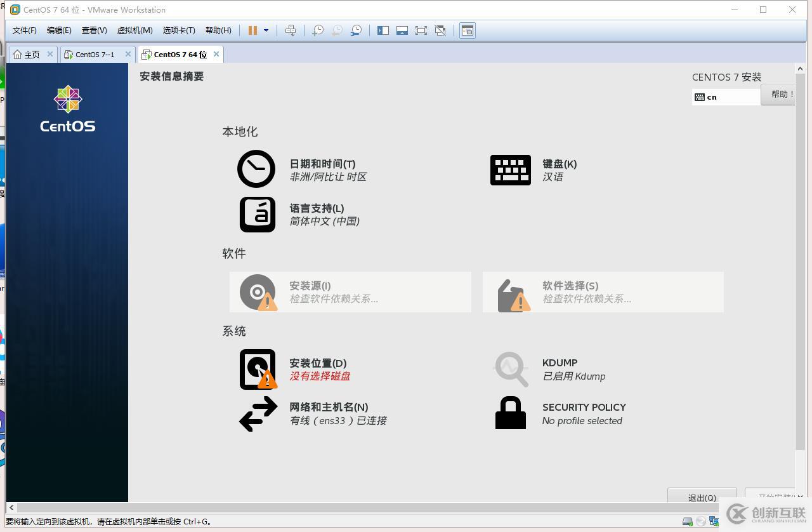
Task: Open the snapshot manager toolbar icon
Action: tap(357, 30)
